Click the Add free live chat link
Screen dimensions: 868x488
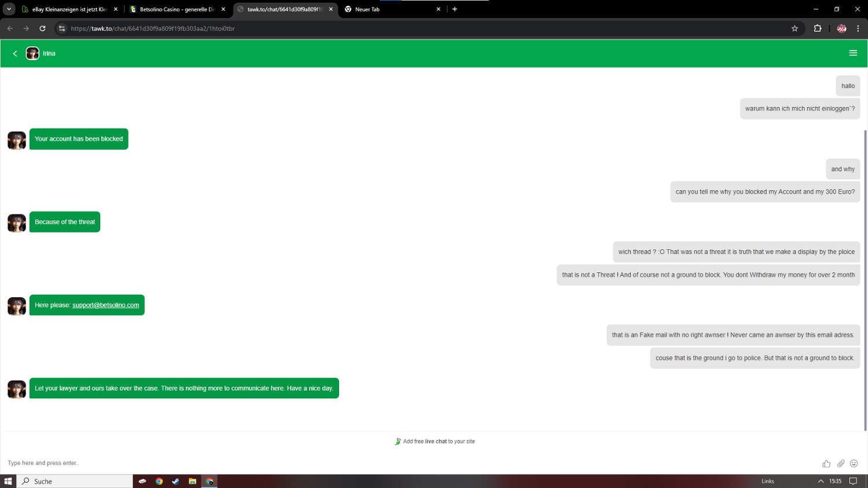438,441
